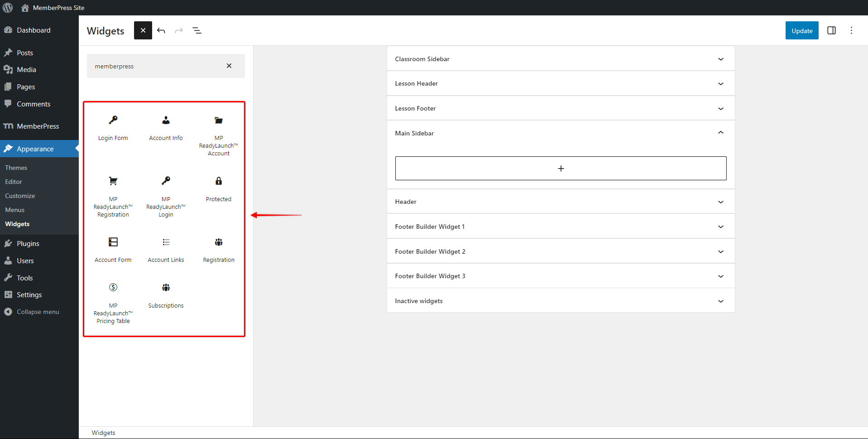Insert the Account Info widget block
The height and width of the screenshot is (439, 868).
point(166,129)
